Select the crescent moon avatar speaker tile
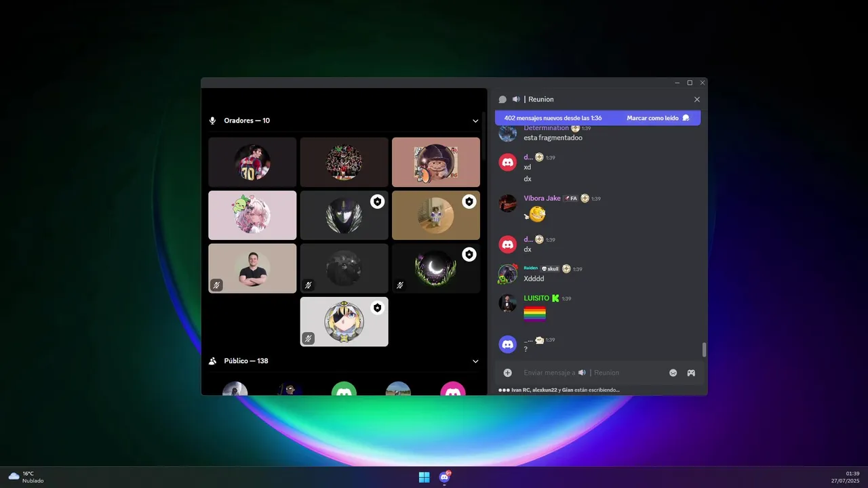The image size is (868, 488). coord(436,268)
